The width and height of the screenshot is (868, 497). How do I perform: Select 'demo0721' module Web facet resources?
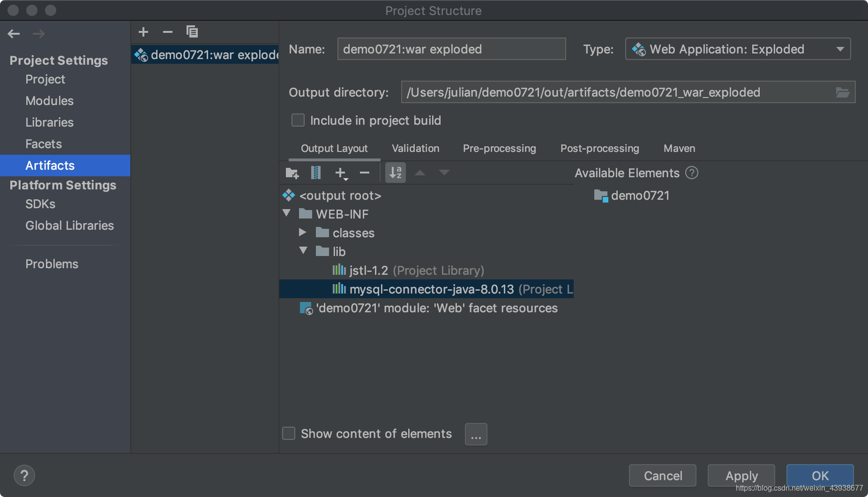tap(427, 308)
